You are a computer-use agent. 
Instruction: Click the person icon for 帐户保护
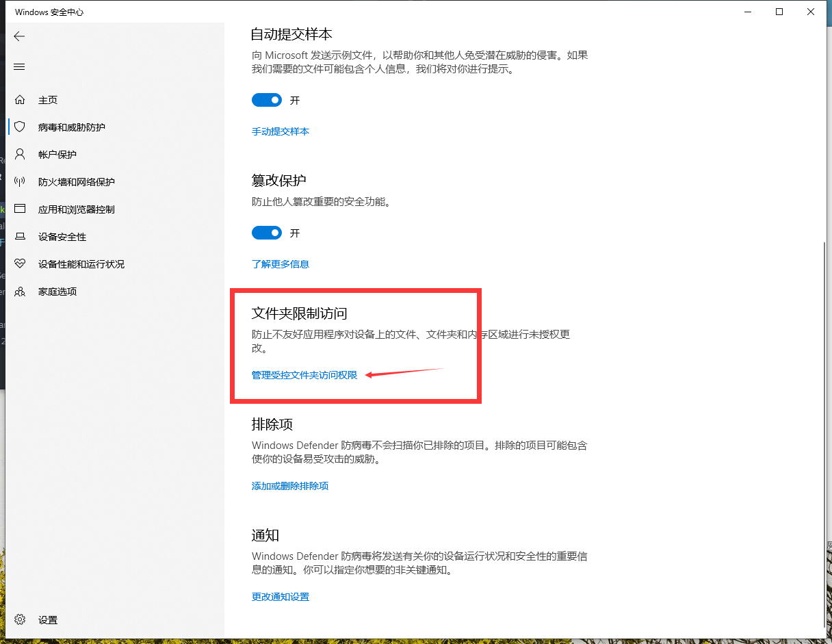pyautogui.click(x=20, y=155)
